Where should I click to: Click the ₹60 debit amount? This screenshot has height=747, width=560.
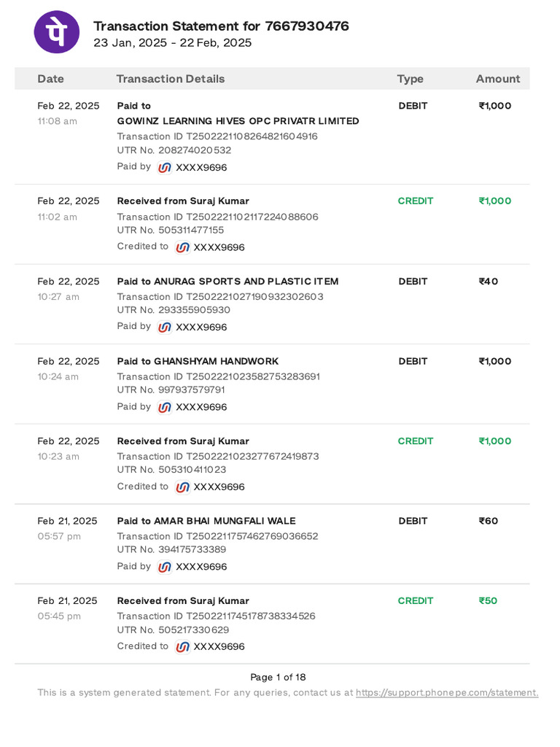489,521
